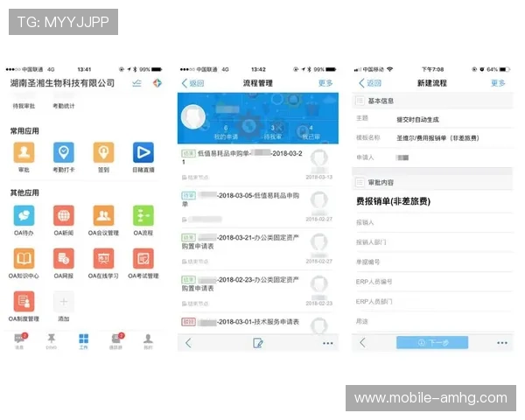Open the OA网报 app icon
Viewport: 525px width, 420px height.
point(64,258)
